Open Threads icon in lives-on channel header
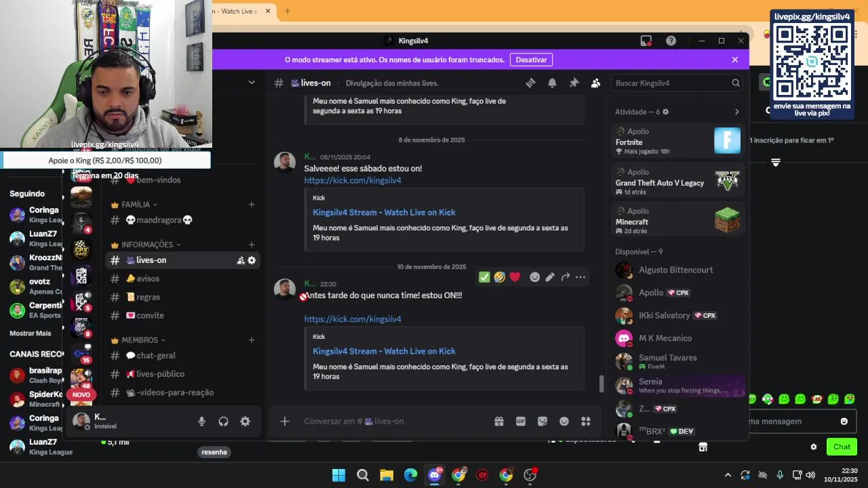The image size is (868, 488). click(530, 83)
